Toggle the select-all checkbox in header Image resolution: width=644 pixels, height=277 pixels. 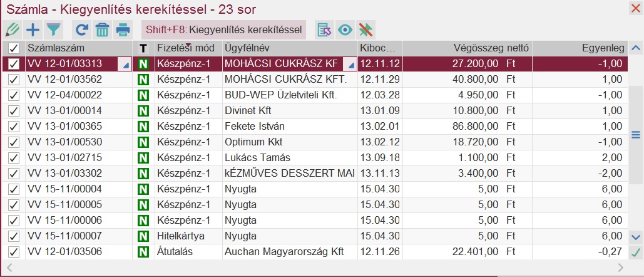coord(13,48)
